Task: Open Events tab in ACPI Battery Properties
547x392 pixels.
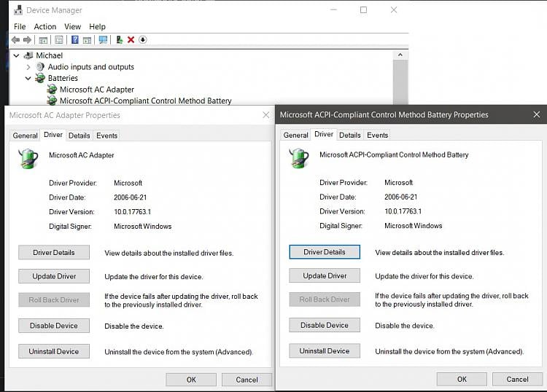Action: point(378,135)
